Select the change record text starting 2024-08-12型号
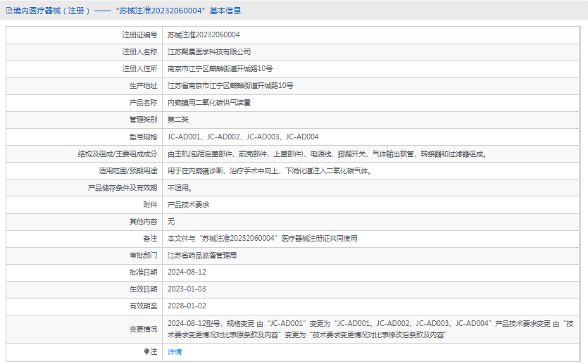Image resolution: width=588 pixels, height=364 pixels. (x=370, y=329)
